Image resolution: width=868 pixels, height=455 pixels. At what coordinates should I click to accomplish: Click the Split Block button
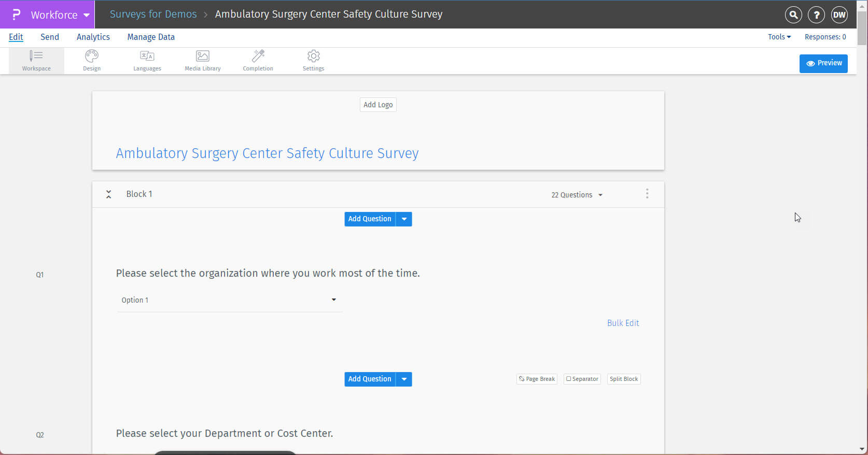(624, 379)
